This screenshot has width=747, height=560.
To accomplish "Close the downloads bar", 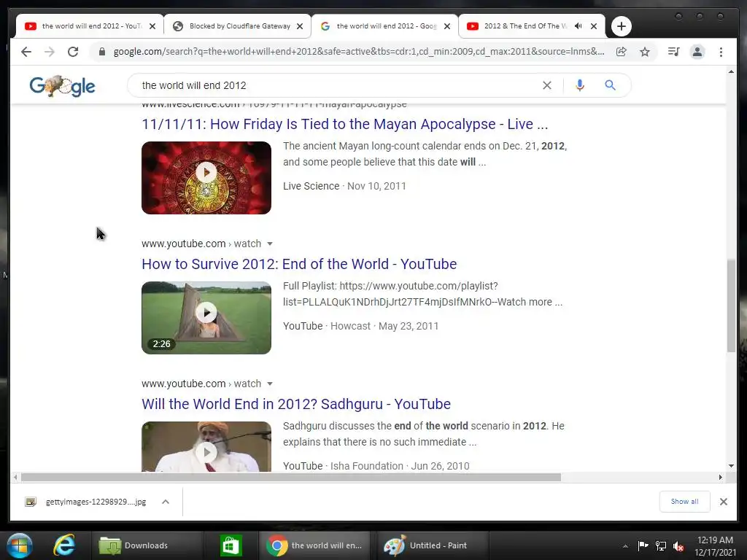I will 723,502.
